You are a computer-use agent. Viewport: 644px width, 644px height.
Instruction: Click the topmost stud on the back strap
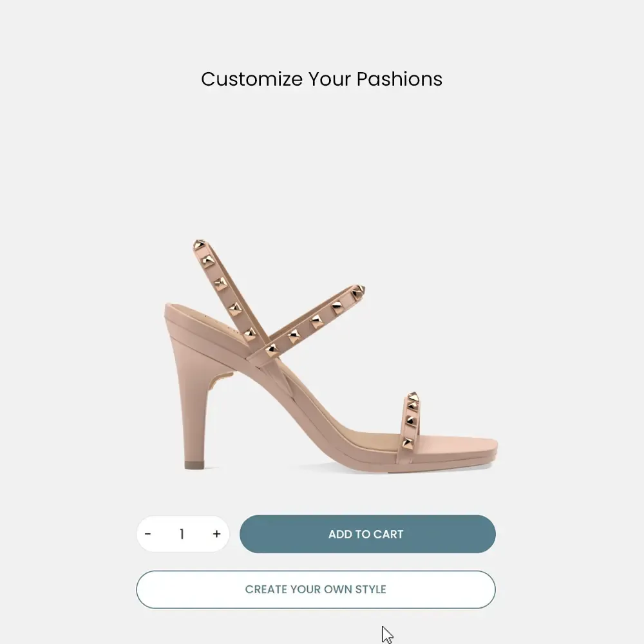(200, 245)
